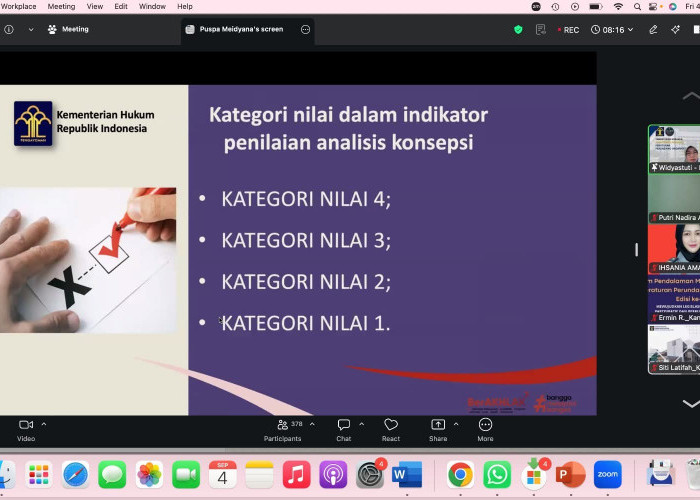Viewport: 700px width, 500px height.
Task: Open Photos from the dock
Action: [x=149, y=474]
